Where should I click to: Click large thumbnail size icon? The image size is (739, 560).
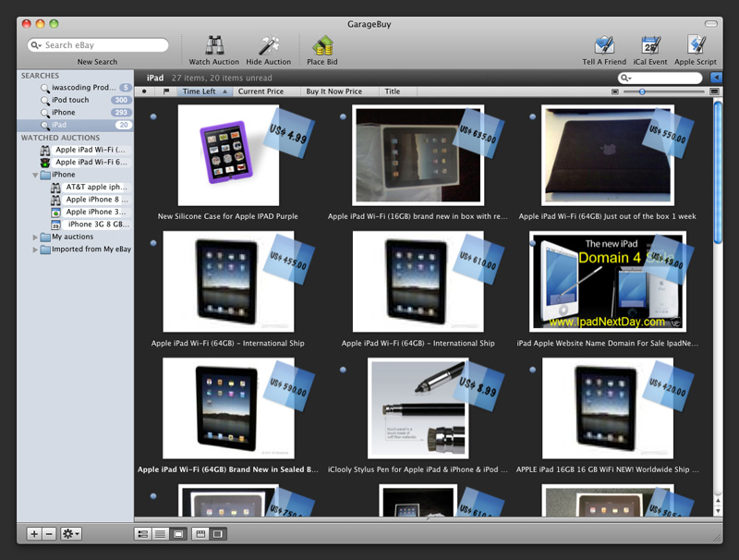[714, 91]
